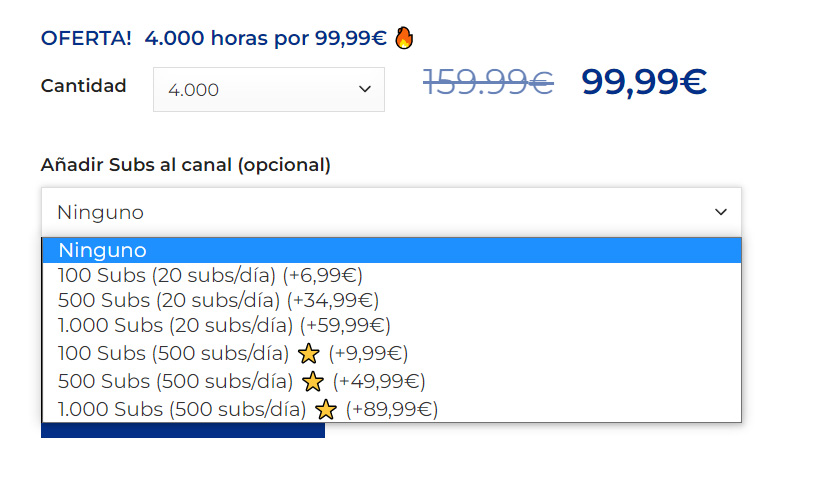Click the fire emoji beside the offer
The height and width of the screenshot is (489, 834).
(x=404, y=38)
